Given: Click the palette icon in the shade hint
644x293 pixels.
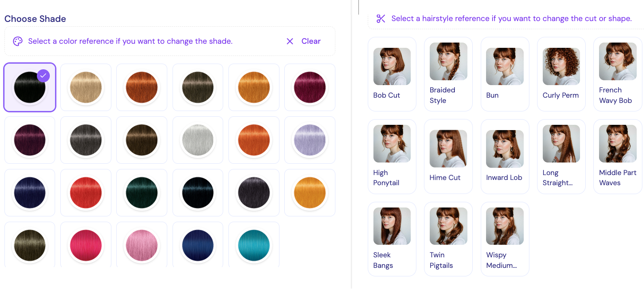Looking at the screenshot, I should [x=17, y=41].
